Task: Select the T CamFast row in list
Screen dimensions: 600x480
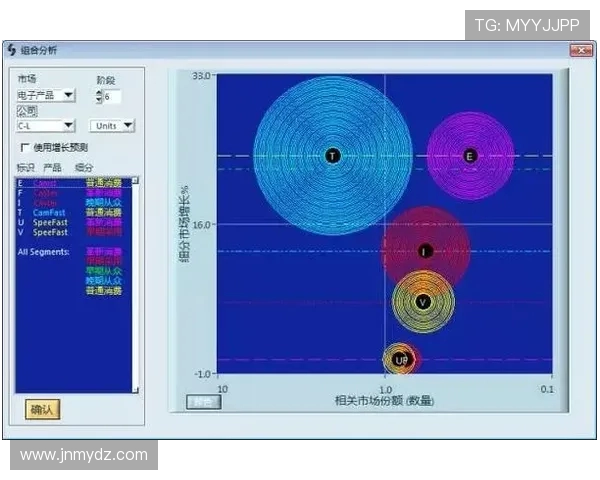Action: (60, 212)
